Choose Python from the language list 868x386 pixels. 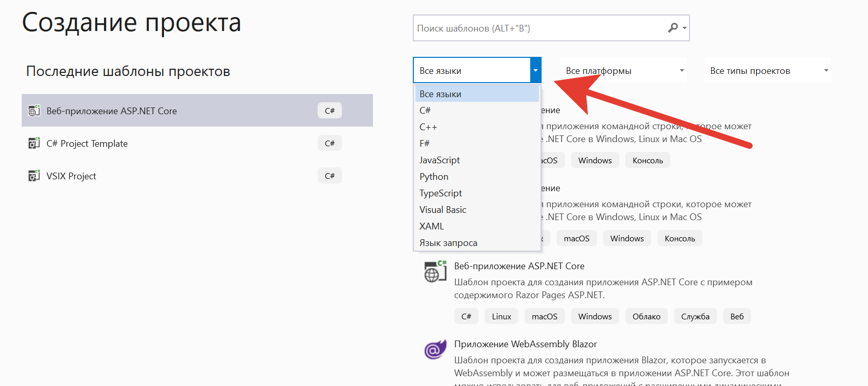[x=477, y=176]
